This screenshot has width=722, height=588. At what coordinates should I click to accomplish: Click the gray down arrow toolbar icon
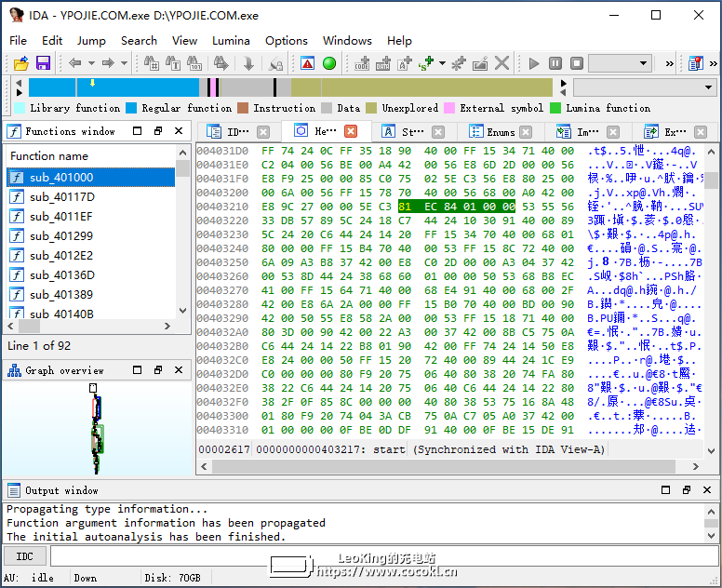[248, 63]
